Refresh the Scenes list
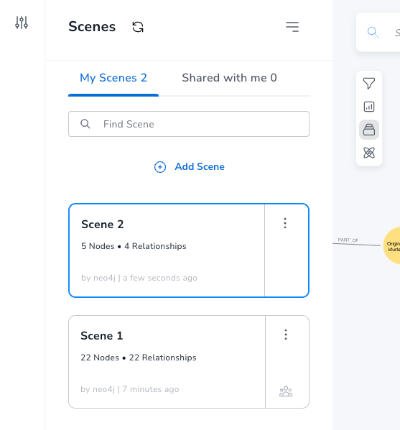The width and height of the screenshot is (400, 430). click(138, 27)
